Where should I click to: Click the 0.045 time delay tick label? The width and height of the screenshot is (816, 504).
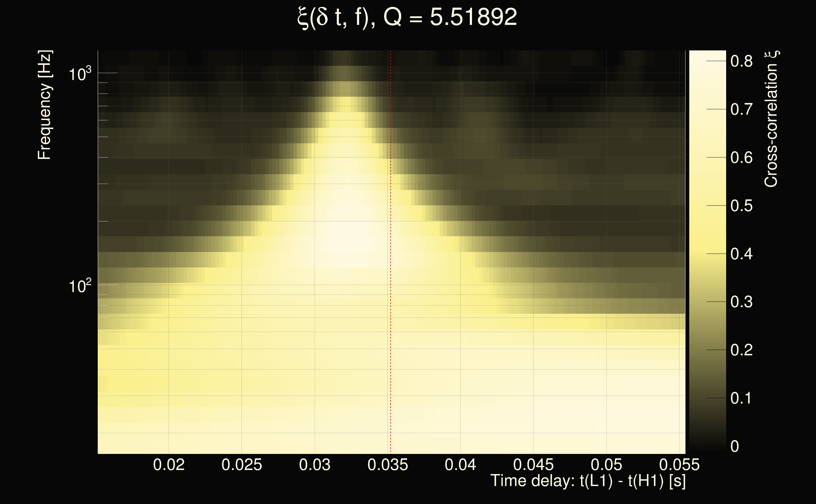533,465
